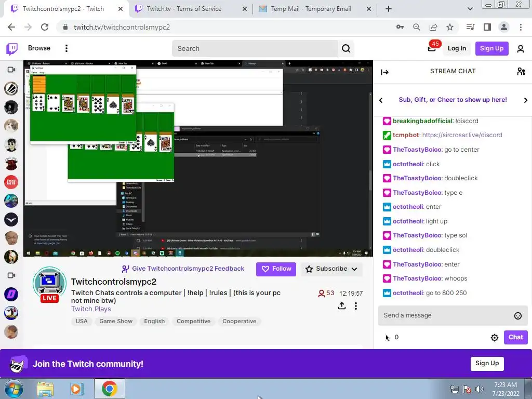Screen dimensions: 532x399
Task: Open the recommended channels camera icon in sidebar
Action: click(11, 275)
